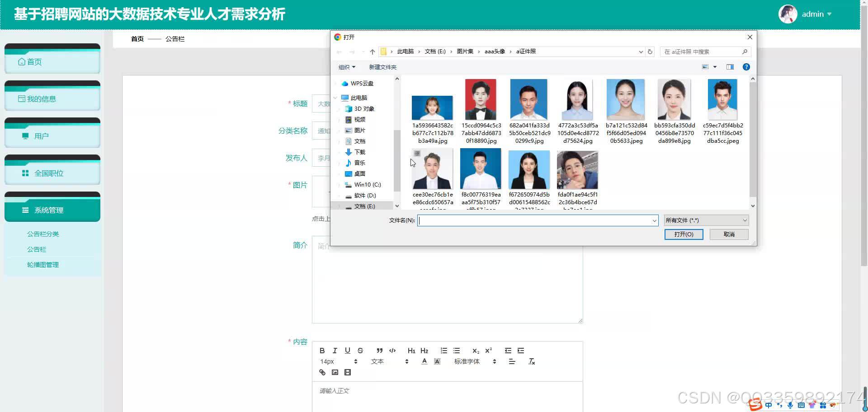The width and height of the screenshot is (868, 412).
Task: Toggle strikethrough formatting in the editor
Action: (x=360, y=350)
